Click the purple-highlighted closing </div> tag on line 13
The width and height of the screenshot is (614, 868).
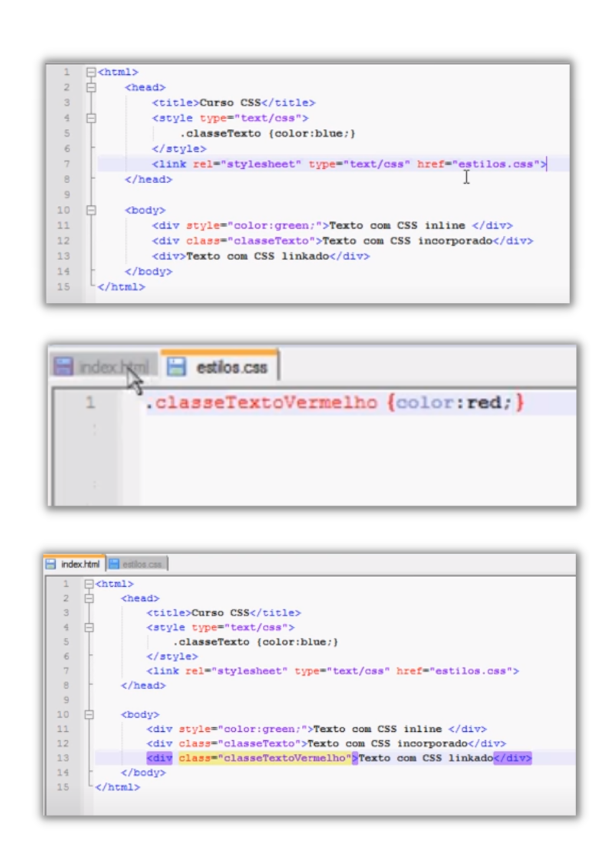click(x=512, y=758)
